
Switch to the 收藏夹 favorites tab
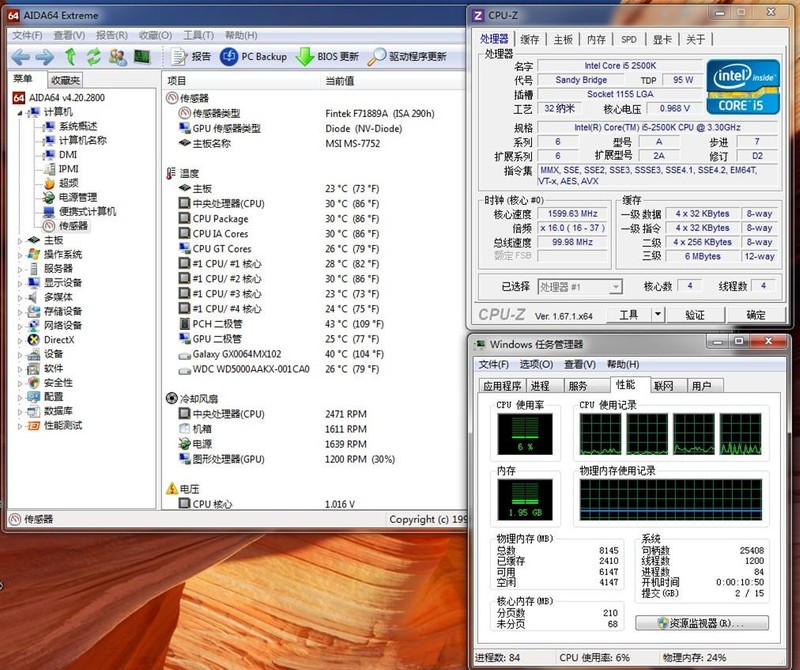pyautogui.click(x=65, y=80)
